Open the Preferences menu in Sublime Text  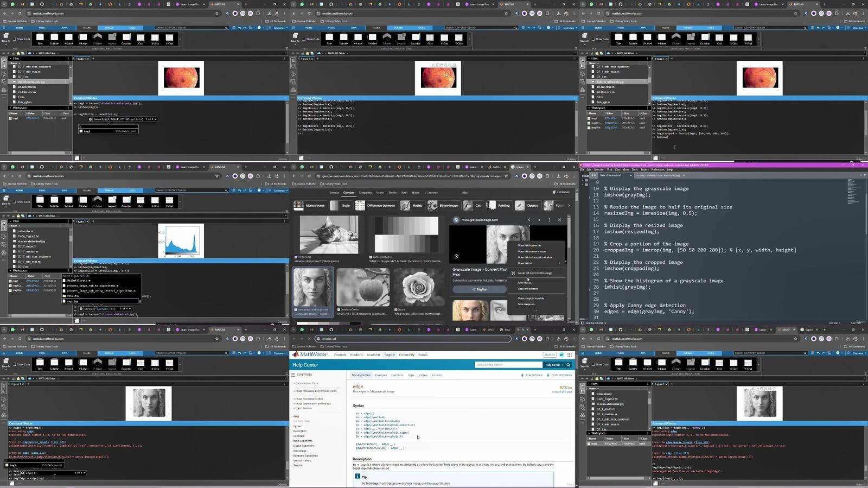[658, 169]
